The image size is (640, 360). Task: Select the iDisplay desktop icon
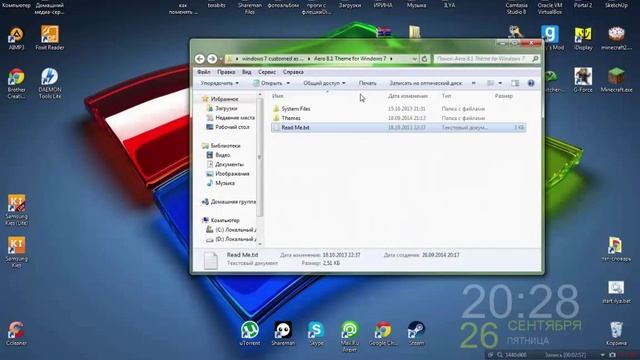tap(582, 38)
